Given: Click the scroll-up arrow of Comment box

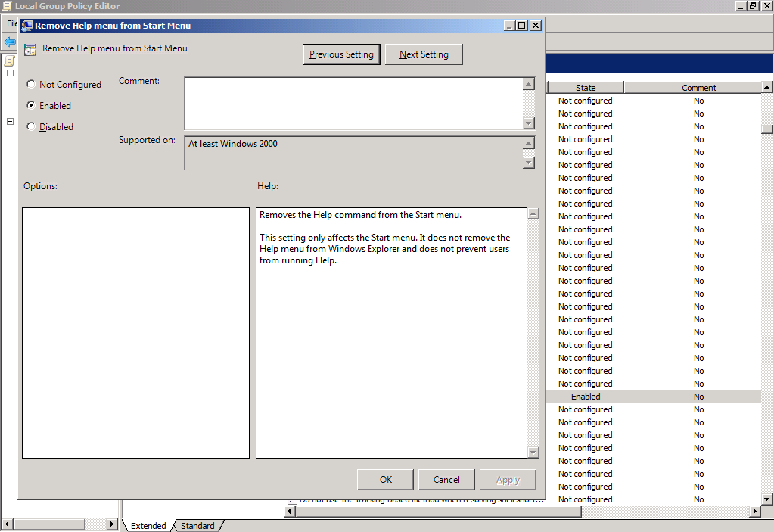Looking at the screenshot, I should pos(528,84).
